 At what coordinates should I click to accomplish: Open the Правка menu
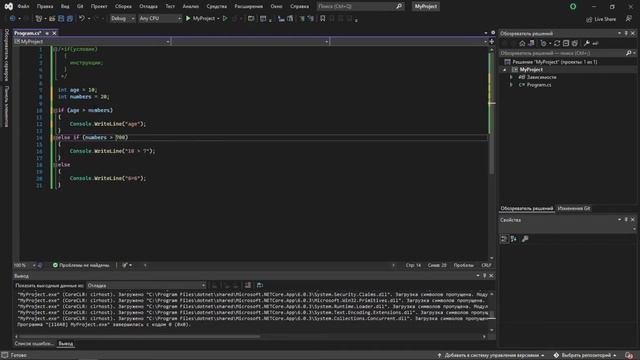coord(45,6)
